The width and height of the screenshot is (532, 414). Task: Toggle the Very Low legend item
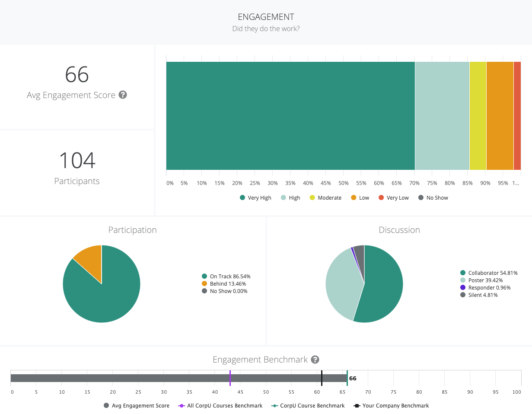393,198
